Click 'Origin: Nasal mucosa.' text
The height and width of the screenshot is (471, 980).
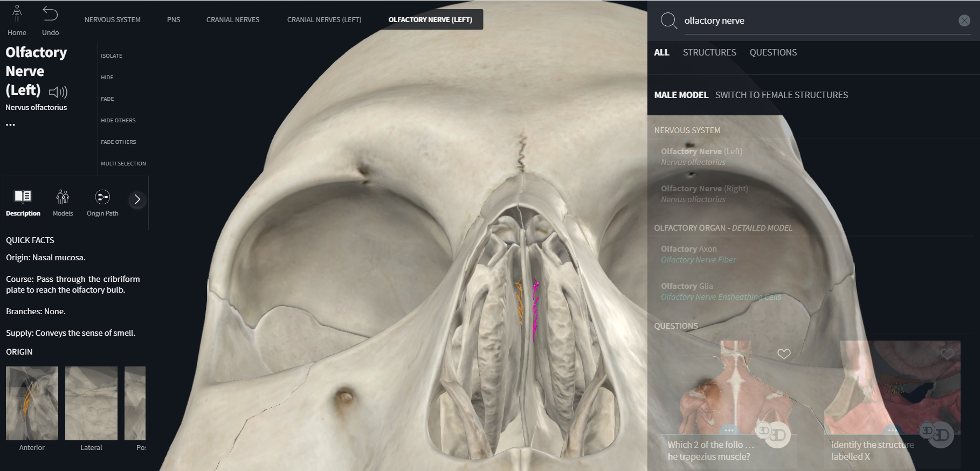46,258
